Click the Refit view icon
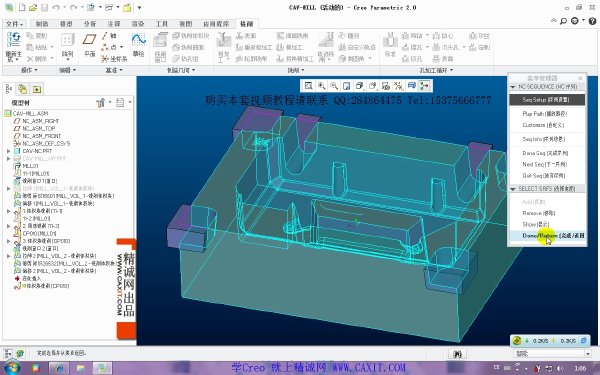 (308, 86)
